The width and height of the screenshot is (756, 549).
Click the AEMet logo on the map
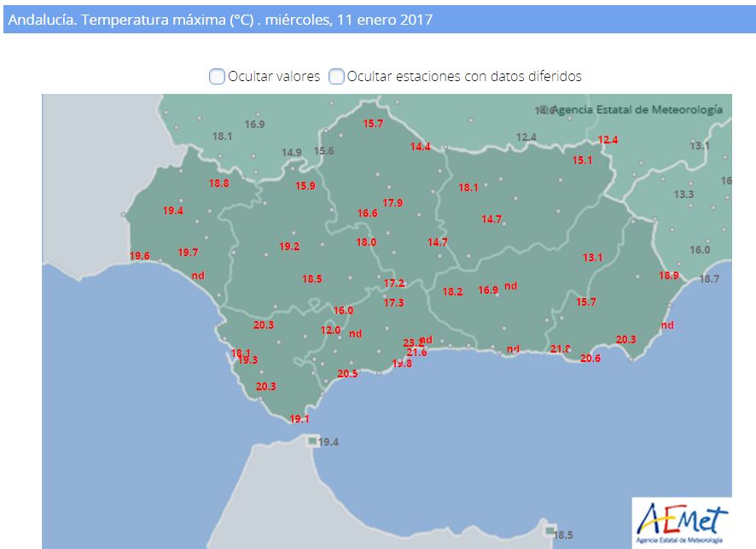tap(681, 521)
